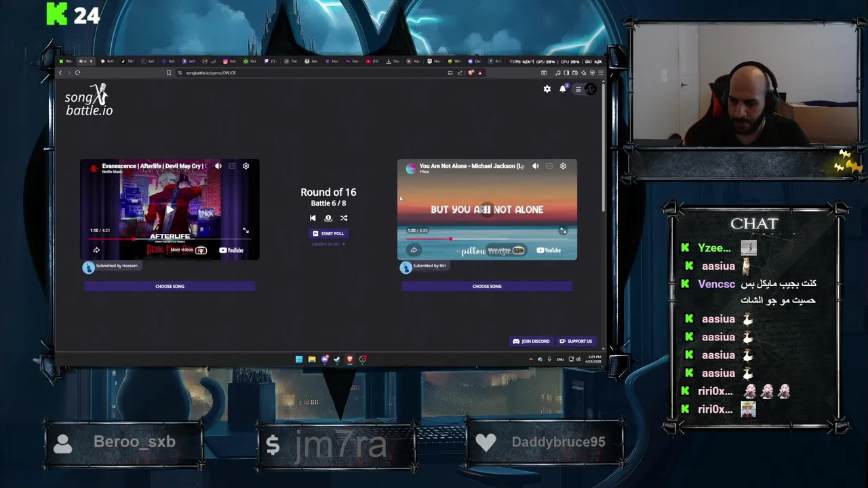Image resolution: width=868 pixels, height=488 pixels.
Task: Click Join Discord button
Action: coord(532,341)
